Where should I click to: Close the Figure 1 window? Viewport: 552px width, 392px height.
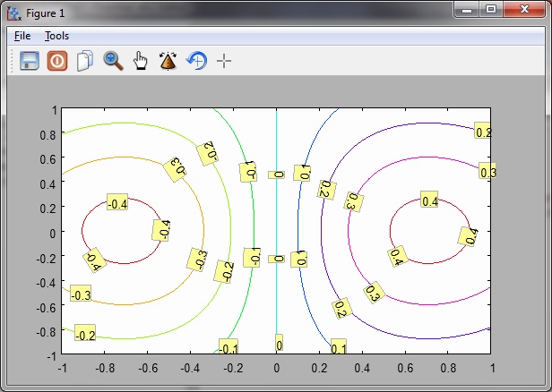pos(522,9)
